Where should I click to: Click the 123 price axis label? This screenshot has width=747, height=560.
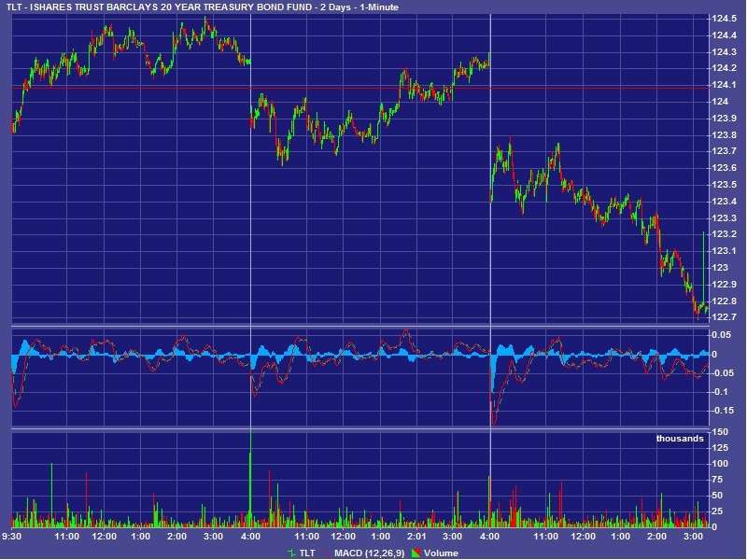(719, 267)
